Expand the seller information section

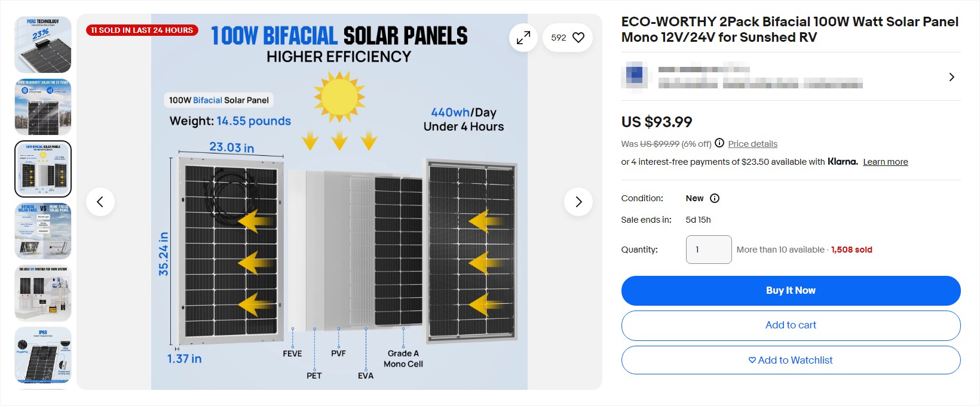tap(951, 76)
